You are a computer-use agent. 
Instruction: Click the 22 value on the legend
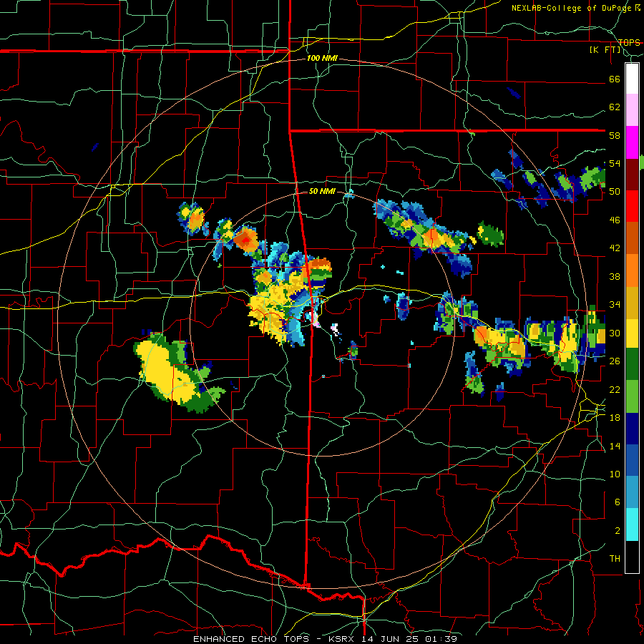pyautogui.click(x=615, y=389)
